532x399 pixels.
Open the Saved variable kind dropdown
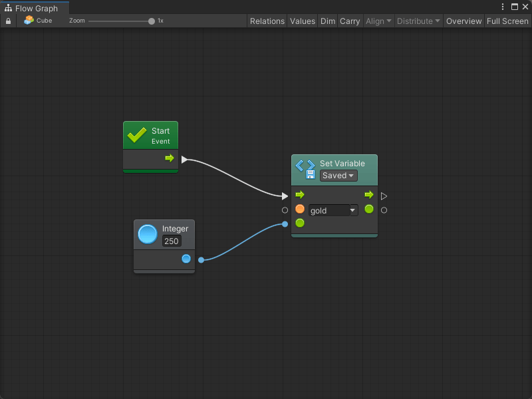pos(338,176)
